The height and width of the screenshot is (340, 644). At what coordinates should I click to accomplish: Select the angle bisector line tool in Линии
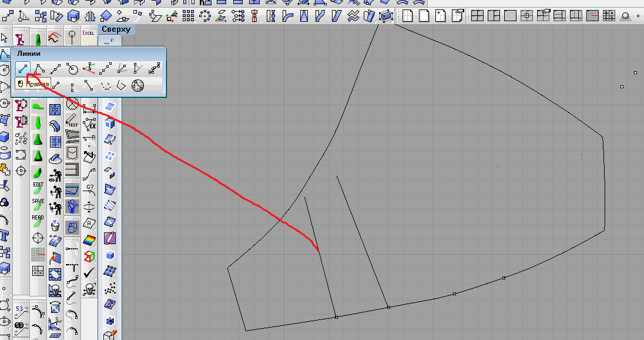(122, 69)
